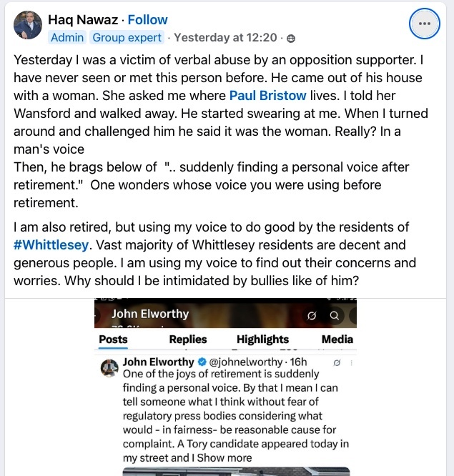
Task: Go to the Media tab
Action: (337, 339)
